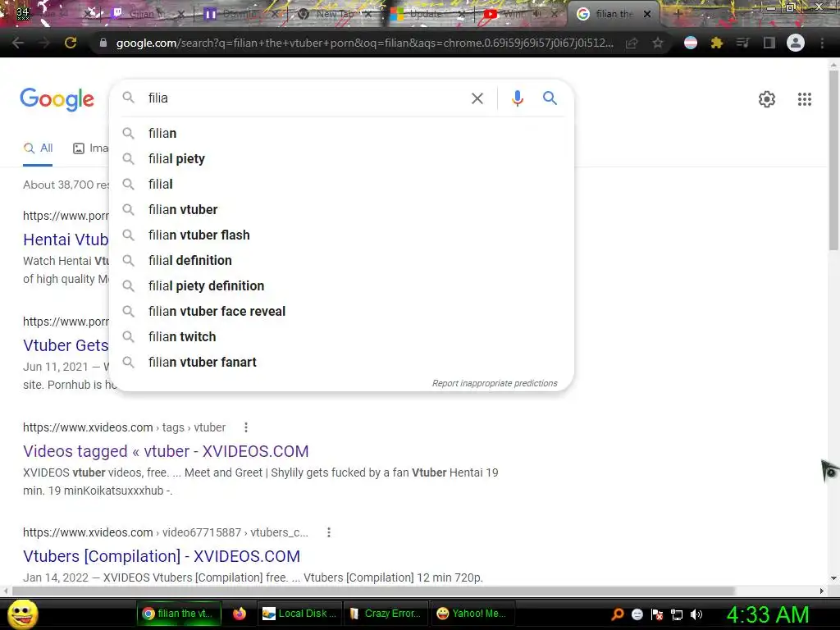Viewport: 840px width, 630px height.
Task: Choose the 'filian twitch' suggestion
Action: (x=342, y=337)
